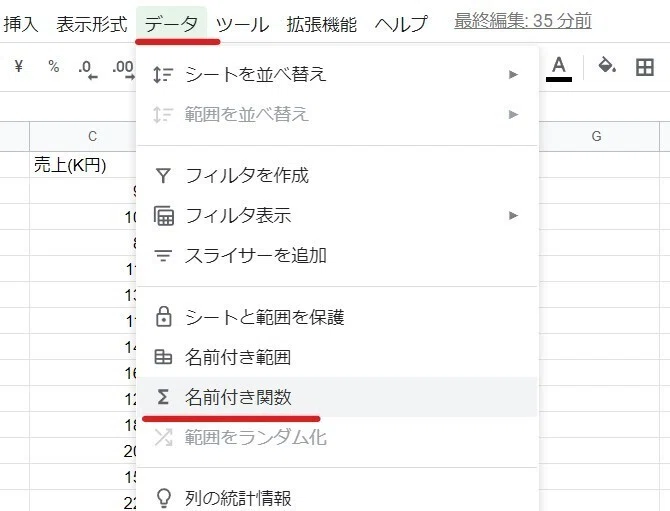This screenshot has width=670, height=511.
Task: Decrease decimal places toolbar icon
Action: [x=88, y=70]
